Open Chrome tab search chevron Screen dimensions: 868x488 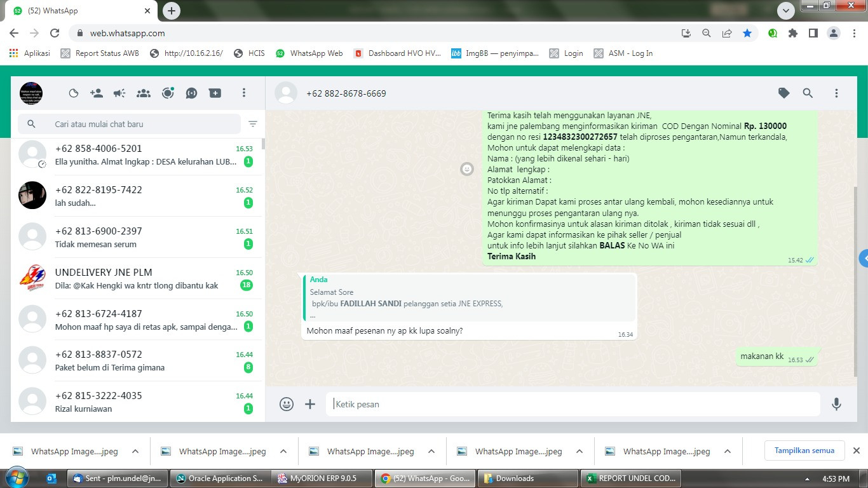pos(786,11)
